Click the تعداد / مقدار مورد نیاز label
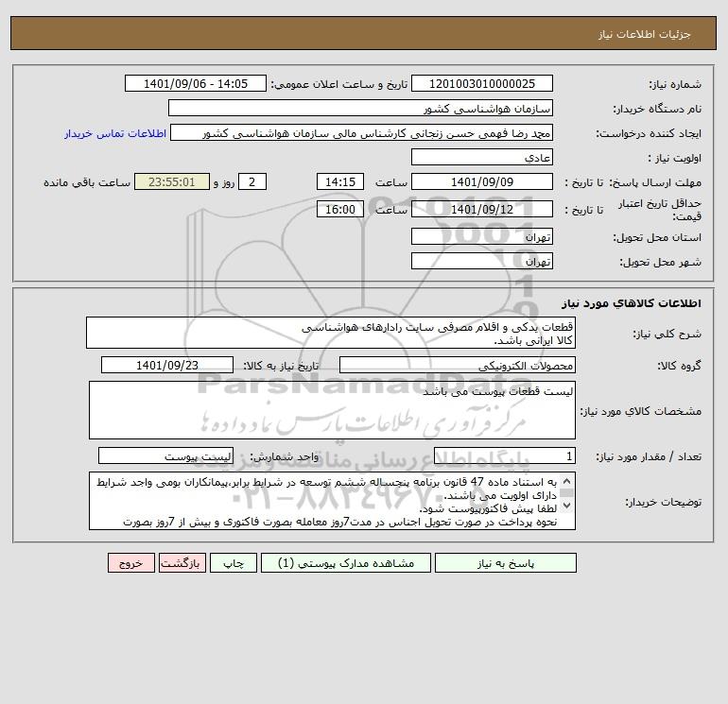Viewport: 728px width, 704px height. click(649, 457)
